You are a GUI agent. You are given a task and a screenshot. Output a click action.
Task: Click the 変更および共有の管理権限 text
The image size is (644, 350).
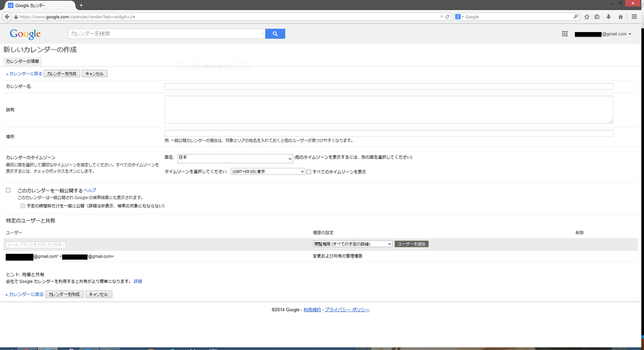click(x=338, y=257)
